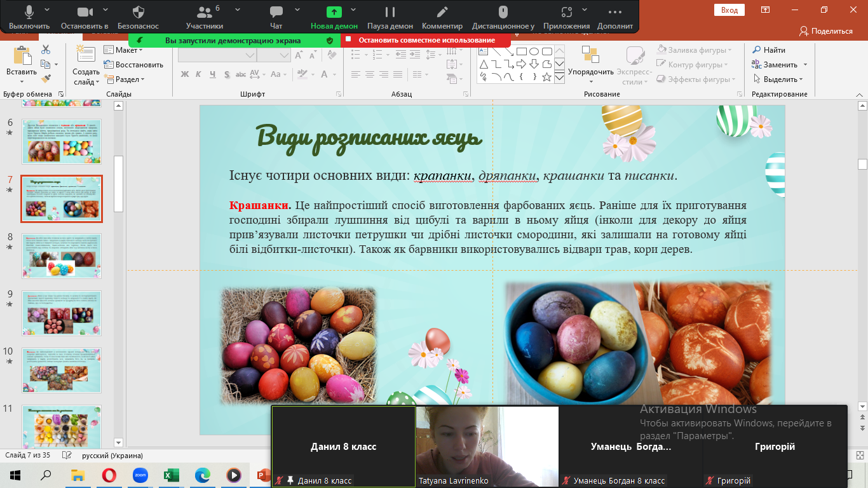Click language 'русский (Украина)' in status bar

[x=112, y=456]
